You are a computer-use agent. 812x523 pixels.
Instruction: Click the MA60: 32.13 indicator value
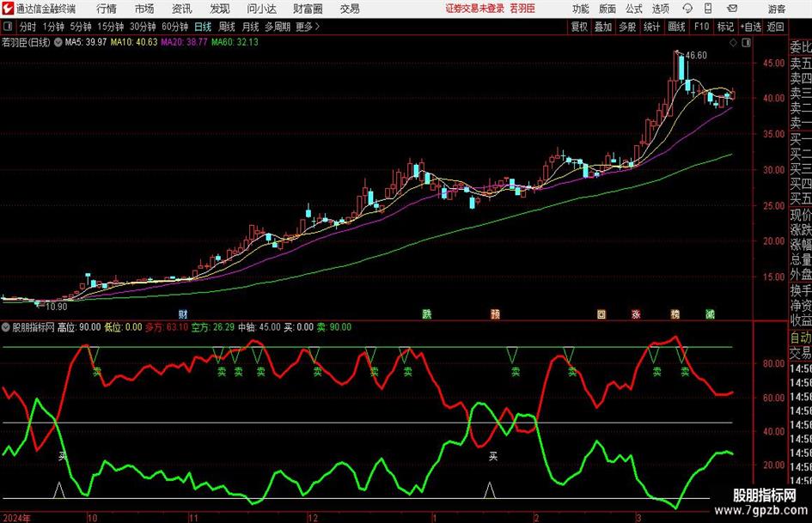click(x=235, y=42)
